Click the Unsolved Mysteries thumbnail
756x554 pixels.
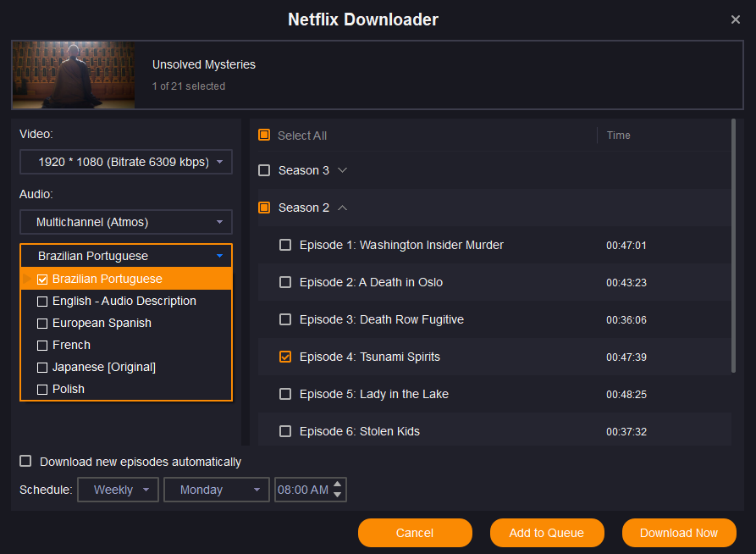tap(74, 75)
